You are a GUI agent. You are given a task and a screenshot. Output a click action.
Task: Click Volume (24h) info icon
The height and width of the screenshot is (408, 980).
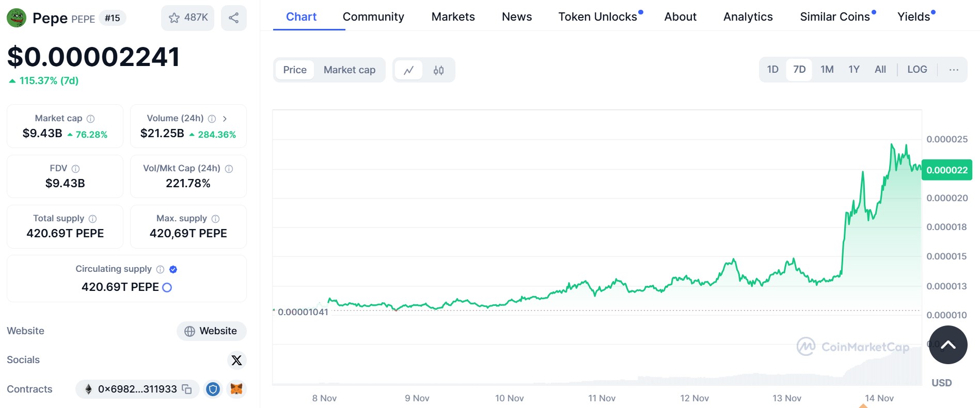[212, 119]
